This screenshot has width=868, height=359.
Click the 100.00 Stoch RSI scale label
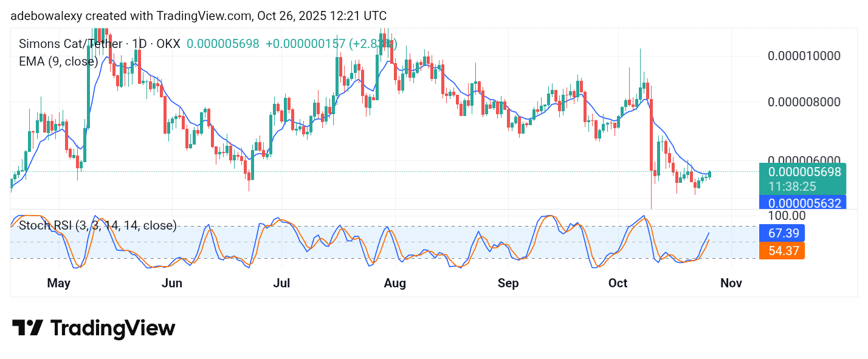tap(786, 216)
